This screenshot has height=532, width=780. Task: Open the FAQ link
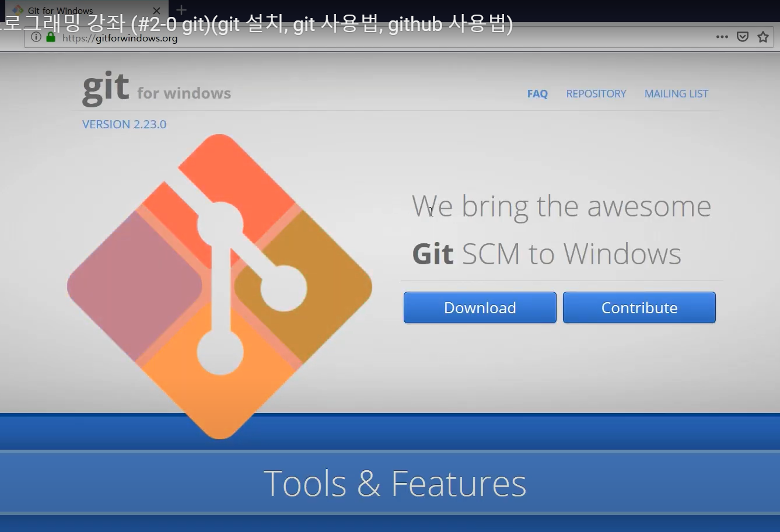pos(537,94)
